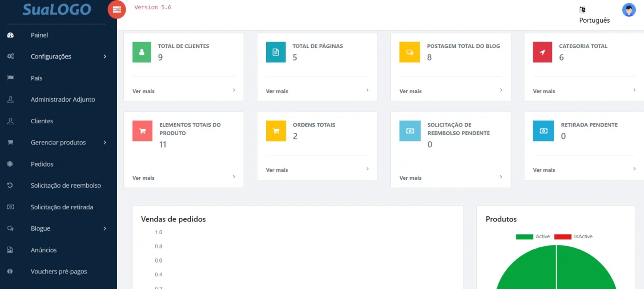Click the green Total de Clientes icon

click(142, 52)
